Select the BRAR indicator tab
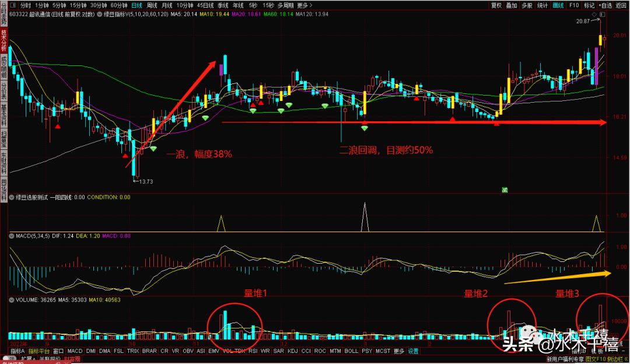 pyautogui.click(x=149, y=351)
